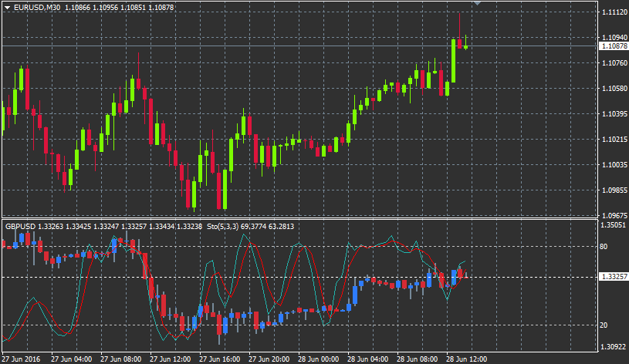Click the 27 Jun 16:00 time label
629x364 pixels.
tap(220, 359)
